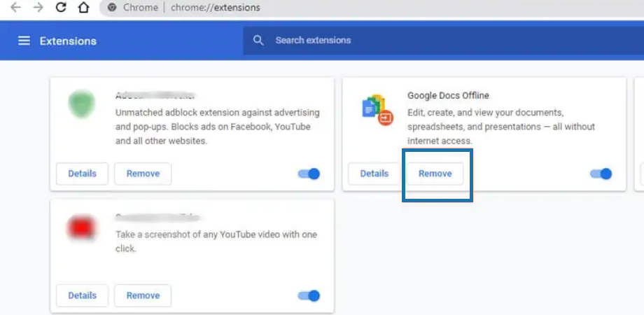Disable the adblock extension toggle
644x315 pixels.
coord(309,174)
